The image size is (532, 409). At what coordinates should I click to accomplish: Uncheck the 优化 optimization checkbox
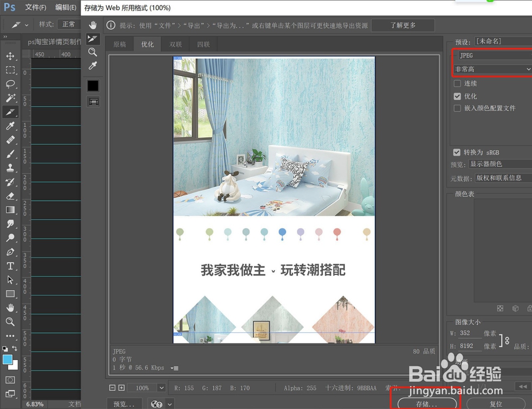[456, 96]
